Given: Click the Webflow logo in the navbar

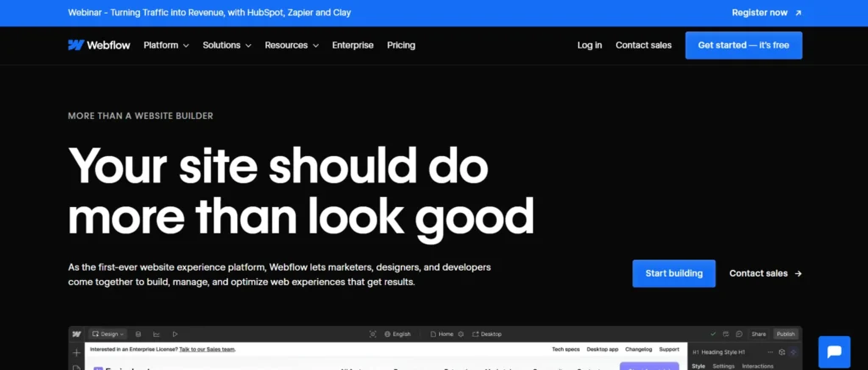Looking at the screenshot, I should point(99,46).
